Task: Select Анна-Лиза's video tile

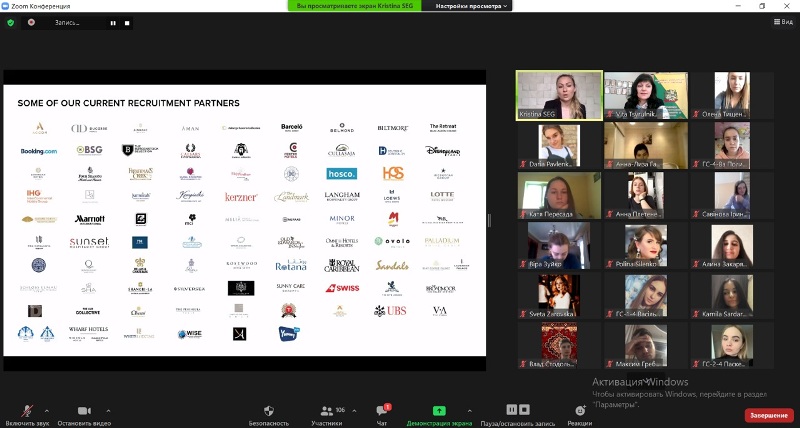Action: (646, 145)
